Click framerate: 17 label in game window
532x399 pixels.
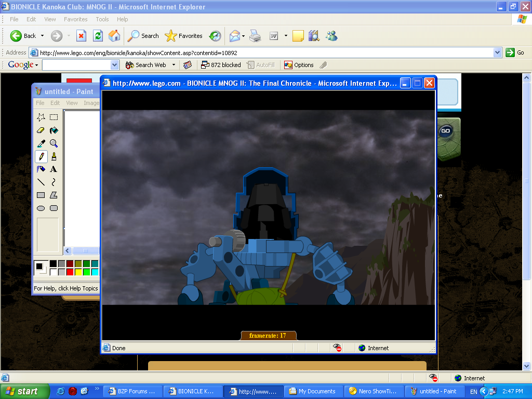coord(268,336)
